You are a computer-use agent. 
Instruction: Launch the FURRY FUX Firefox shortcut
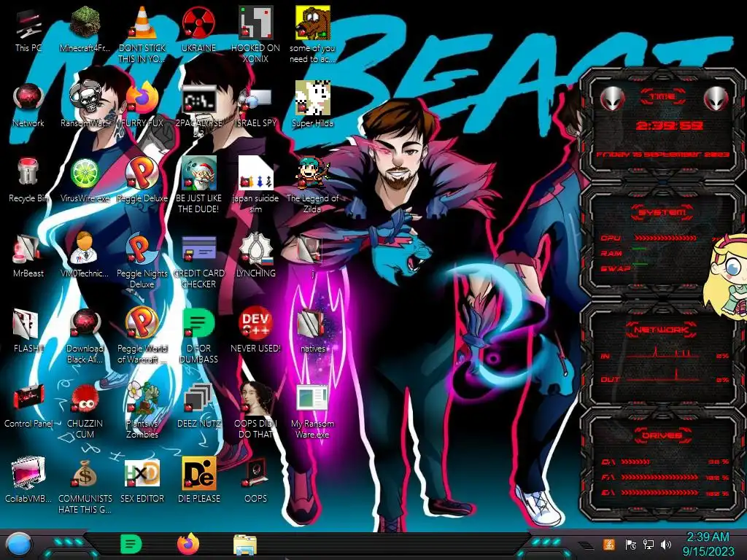click(x=142, y=98)
